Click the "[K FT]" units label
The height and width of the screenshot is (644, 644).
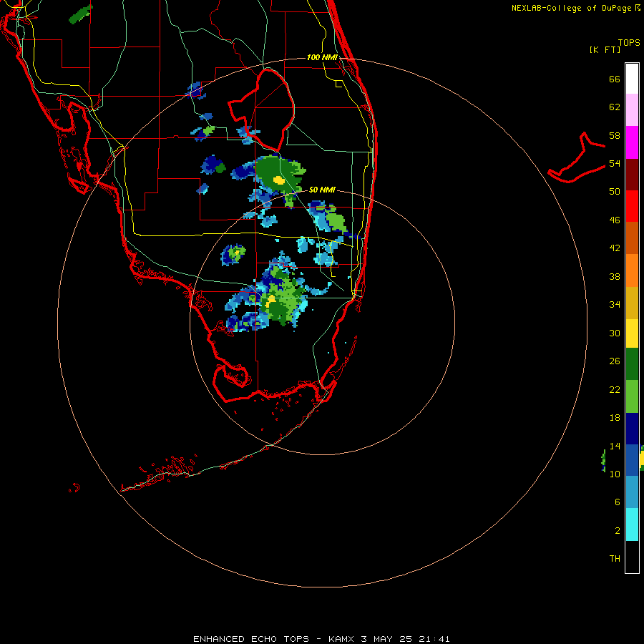(605, 50)
